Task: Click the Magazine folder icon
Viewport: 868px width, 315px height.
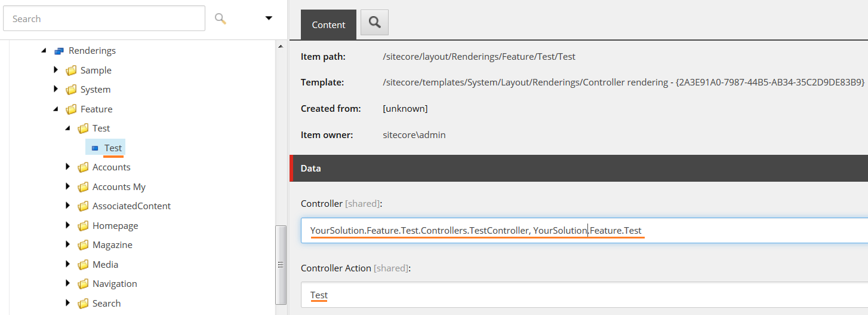Action: point(83,245)
